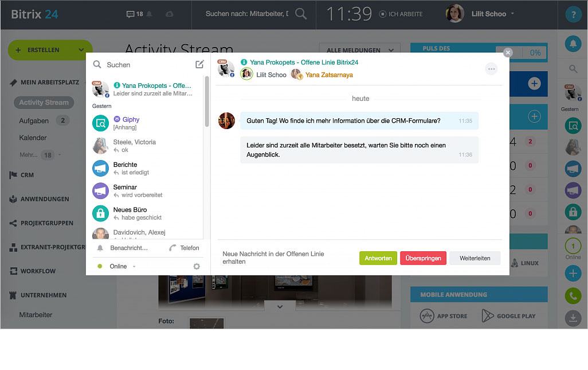Click the red Überspringen button
The image size is (588, 370).
(x=423, y=258)
